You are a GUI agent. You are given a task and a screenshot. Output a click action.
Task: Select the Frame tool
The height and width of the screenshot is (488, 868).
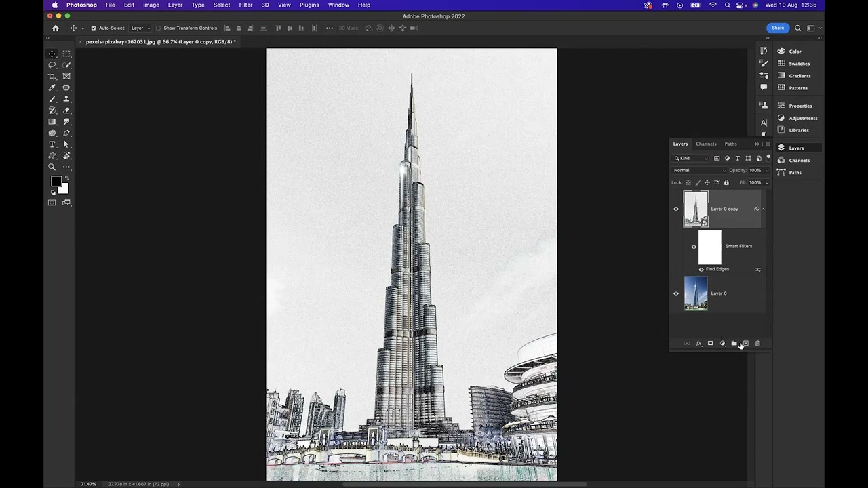[x=66, y=77]
